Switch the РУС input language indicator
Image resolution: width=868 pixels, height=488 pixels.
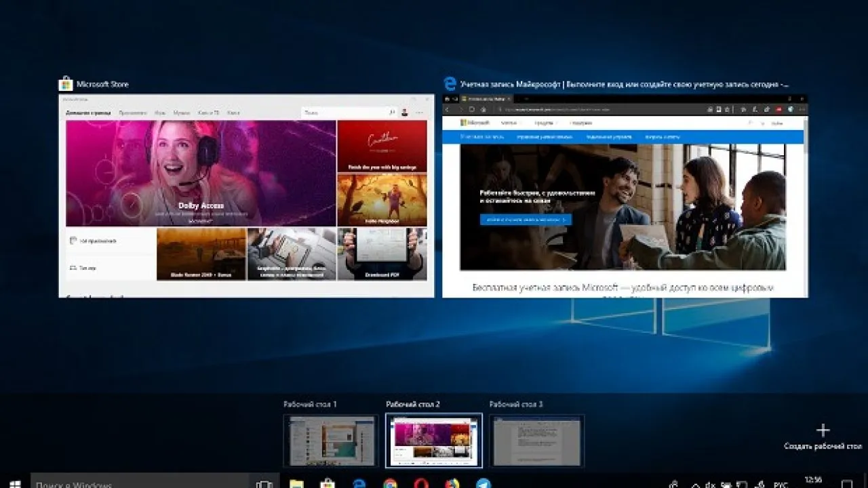tap(781, 485)
